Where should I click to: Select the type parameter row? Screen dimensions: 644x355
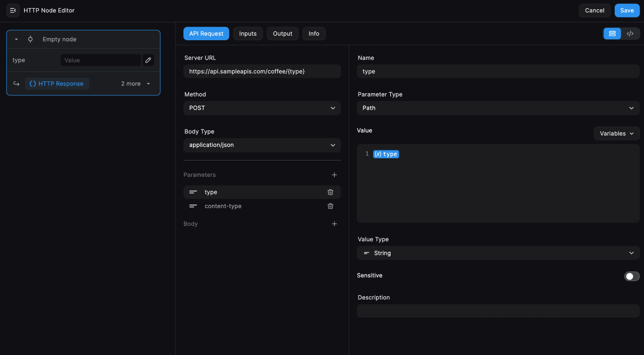tap(262, 192)
